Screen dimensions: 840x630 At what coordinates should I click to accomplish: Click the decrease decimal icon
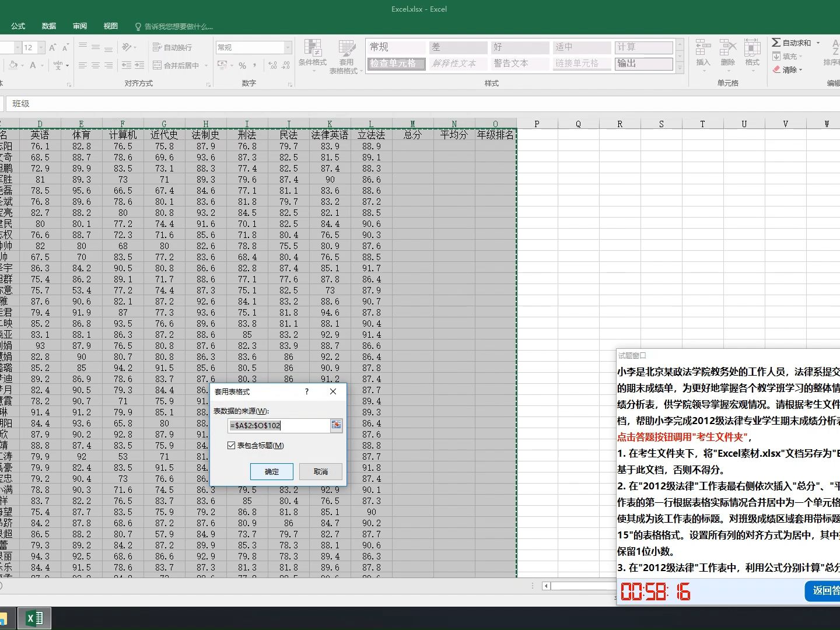click(286, 65)
